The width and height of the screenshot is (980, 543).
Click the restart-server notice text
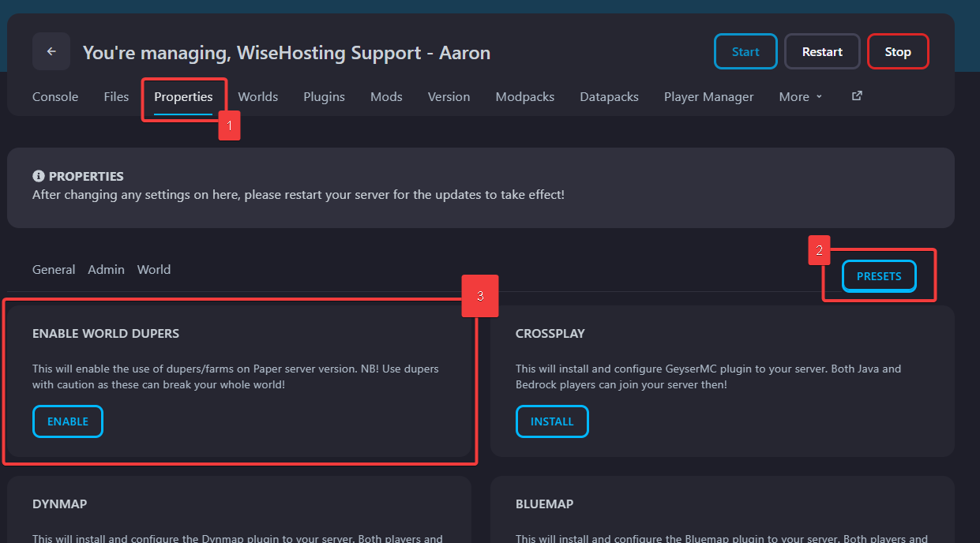[x=299, y=194]
